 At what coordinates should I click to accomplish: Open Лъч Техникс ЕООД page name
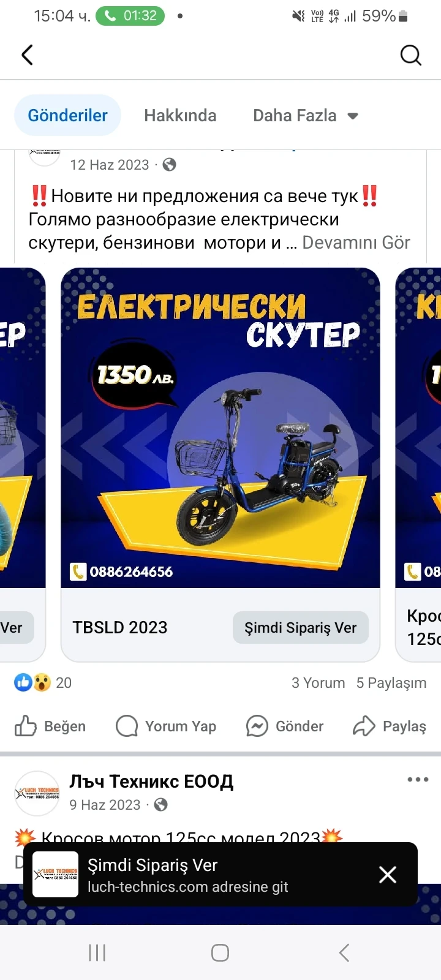click(x=151, y=781)
